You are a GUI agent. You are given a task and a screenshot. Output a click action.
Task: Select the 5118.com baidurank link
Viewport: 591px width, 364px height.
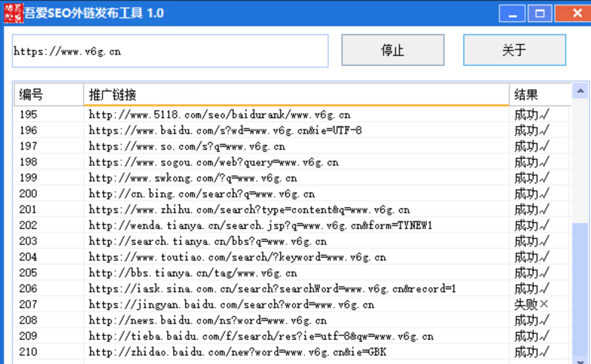219,114
